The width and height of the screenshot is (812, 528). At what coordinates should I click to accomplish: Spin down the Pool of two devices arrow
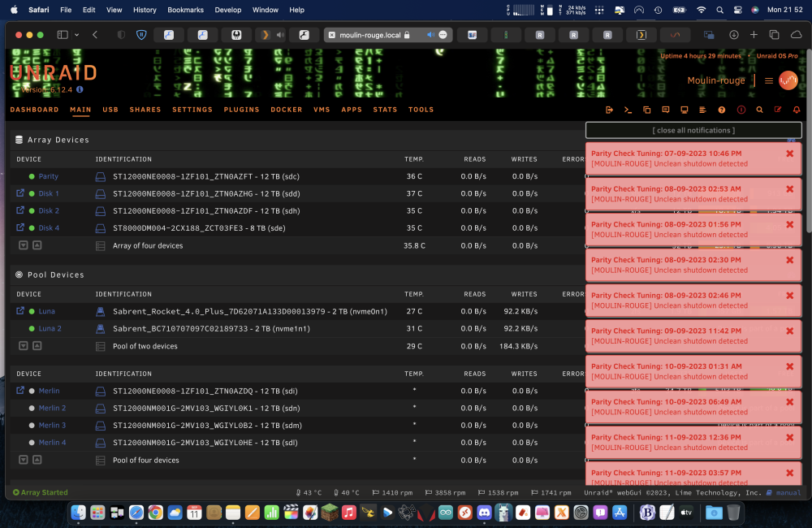coord(24,345)
